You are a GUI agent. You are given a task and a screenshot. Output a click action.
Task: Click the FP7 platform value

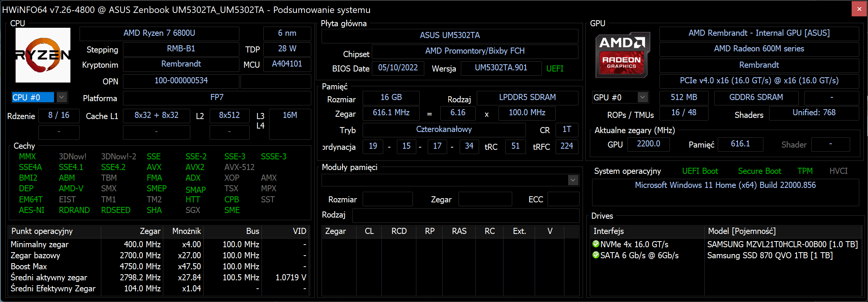217,97
